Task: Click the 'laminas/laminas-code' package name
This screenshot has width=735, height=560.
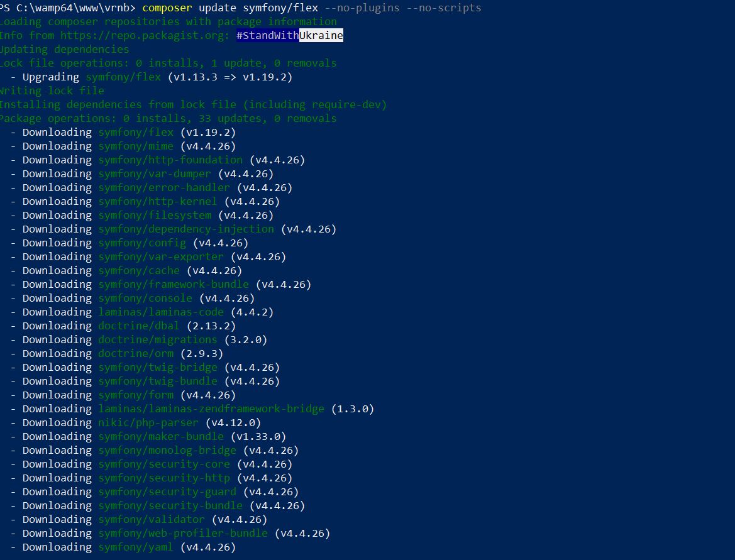Action: pos(161,312)
